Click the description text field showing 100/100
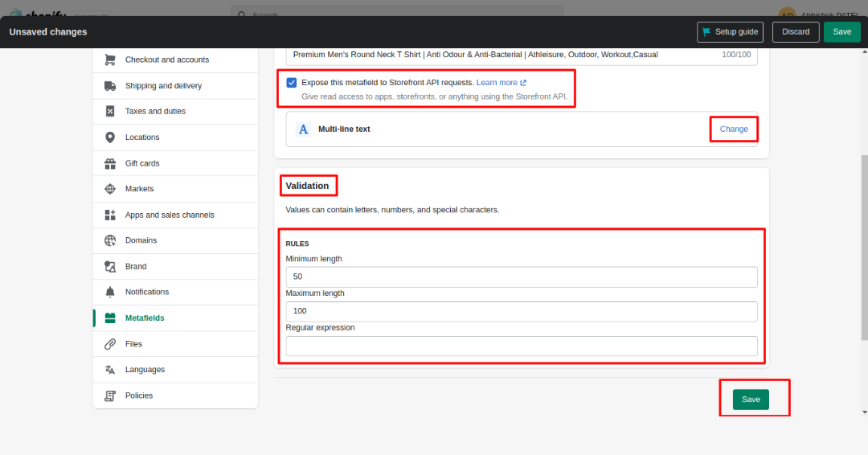This screenshot has height=455, width=868. (x=522, y=55)
